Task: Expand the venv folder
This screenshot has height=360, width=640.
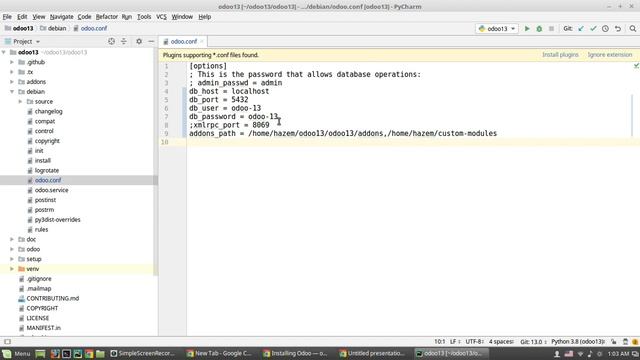Action: pos(12,269)
